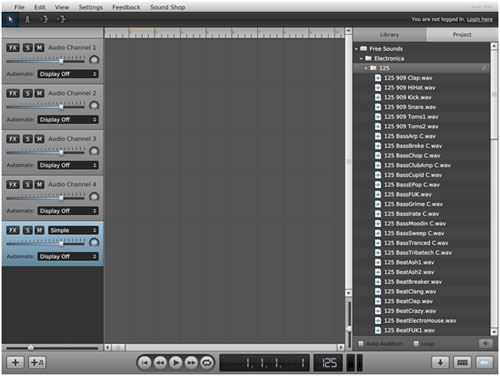Click the download arrow button at bottom right
This screenshot has width=500, height=376.
440,362
